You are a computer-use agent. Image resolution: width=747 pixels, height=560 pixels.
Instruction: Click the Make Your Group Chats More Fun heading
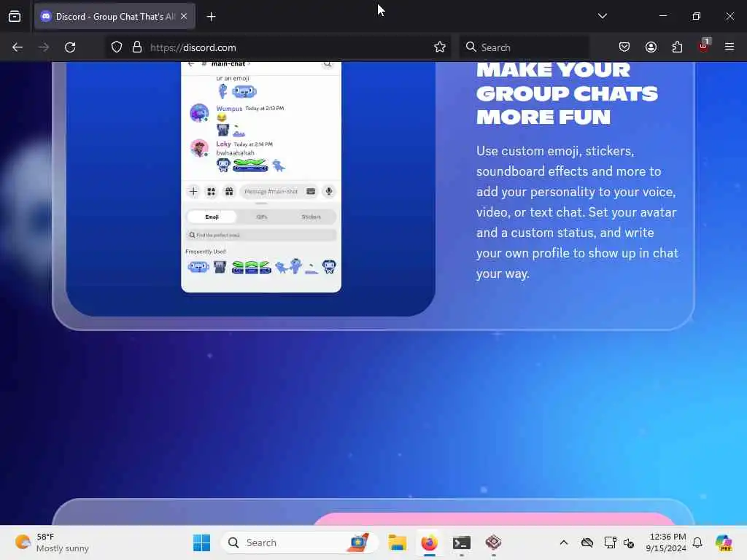pos(567,93)
